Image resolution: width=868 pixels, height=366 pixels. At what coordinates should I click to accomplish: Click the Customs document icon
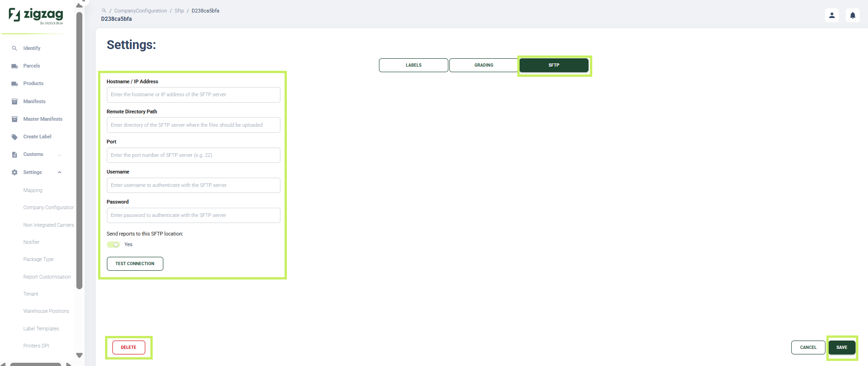pos(14,155)
